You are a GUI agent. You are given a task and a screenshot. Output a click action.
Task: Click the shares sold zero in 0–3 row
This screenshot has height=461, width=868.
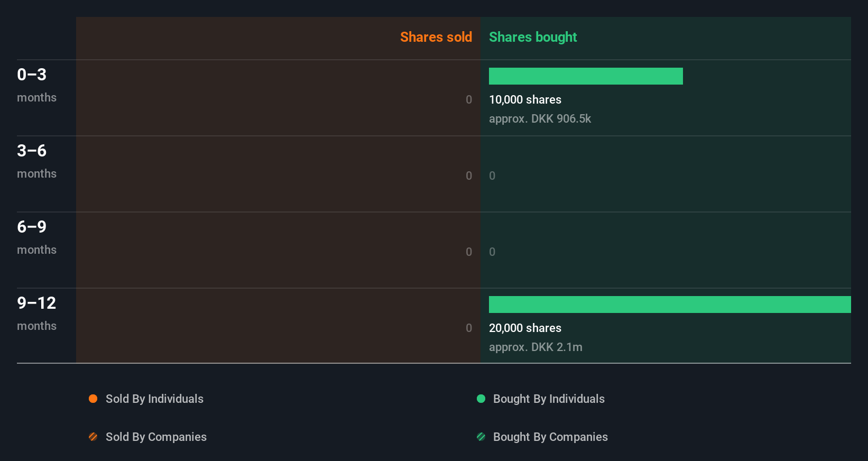(469, 99)
